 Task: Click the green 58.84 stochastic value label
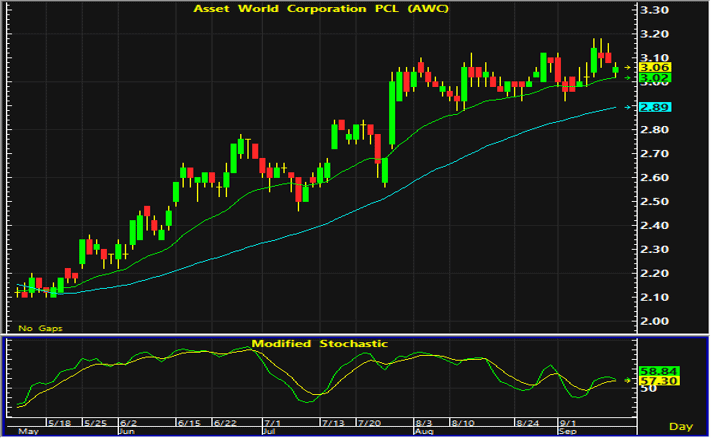658,371
